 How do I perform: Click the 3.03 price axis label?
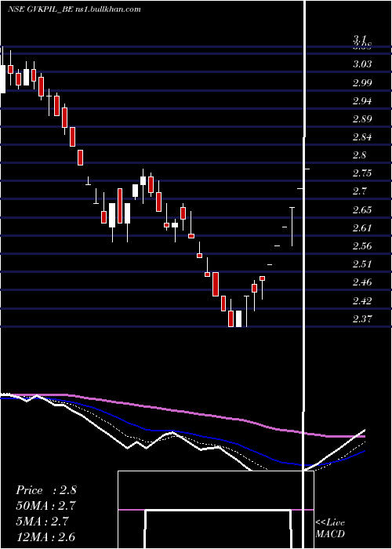click(x=362, y=64)
